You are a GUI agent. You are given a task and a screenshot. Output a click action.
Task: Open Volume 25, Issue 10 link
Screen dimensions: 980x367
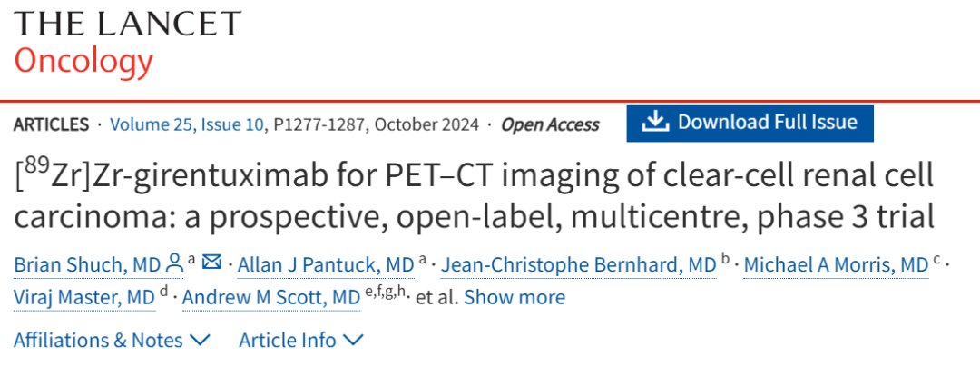tap(187, 124)
